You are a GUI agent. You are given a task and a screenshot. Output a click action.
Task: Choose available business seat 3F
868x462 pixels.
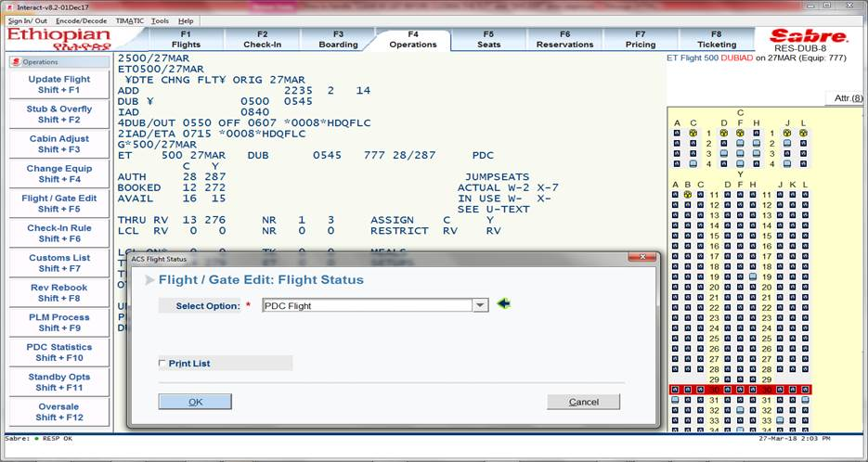tap(740, 153)
